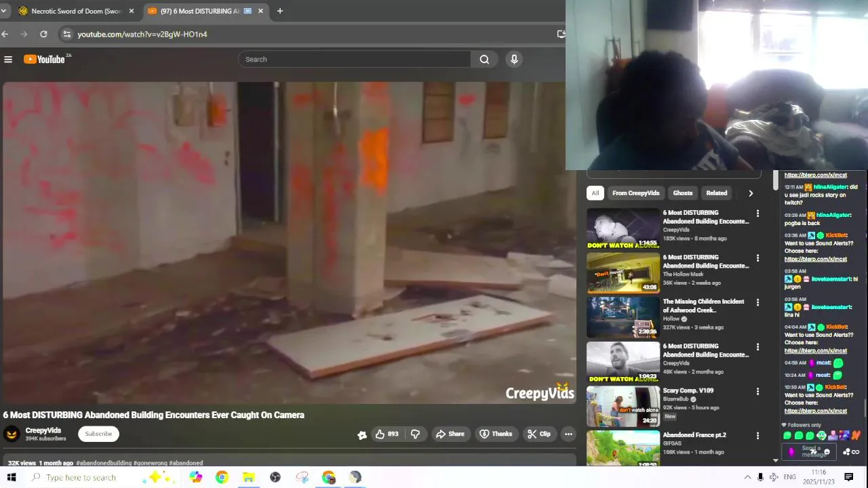Click the YouTube search field
This screenshot has height=488, width=868.
[x=355, y=60]
